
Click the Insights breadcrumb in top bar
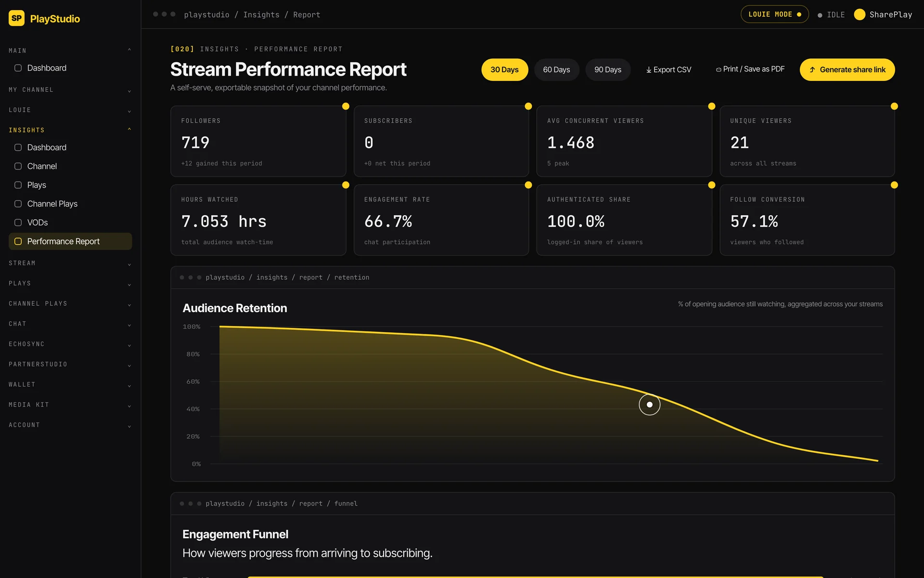point(261,15)
